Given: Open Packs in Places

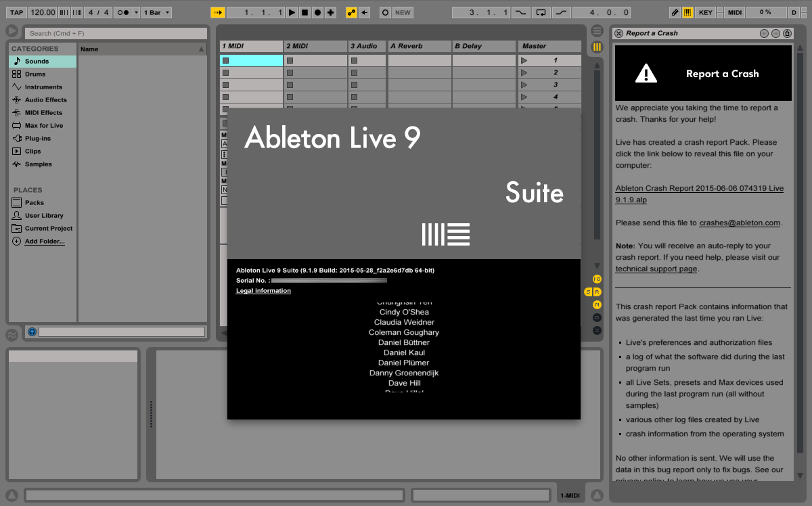Looking at the screenshot, I should [x=43, y=203].
